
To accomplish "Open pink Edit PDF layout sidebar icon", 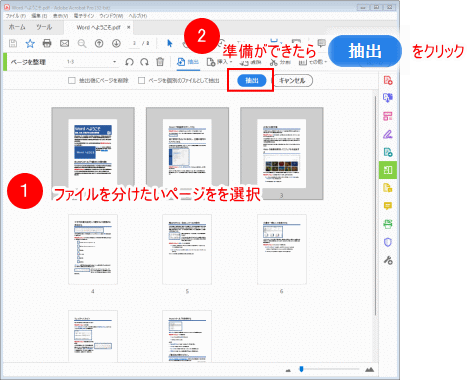I will point(388,116).
